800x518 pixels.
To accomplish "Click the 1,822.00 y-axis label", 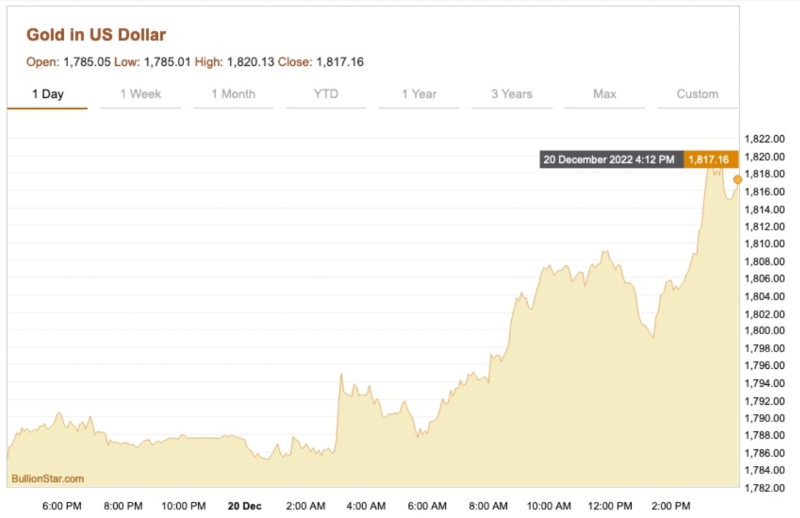I will pos(765,139).
